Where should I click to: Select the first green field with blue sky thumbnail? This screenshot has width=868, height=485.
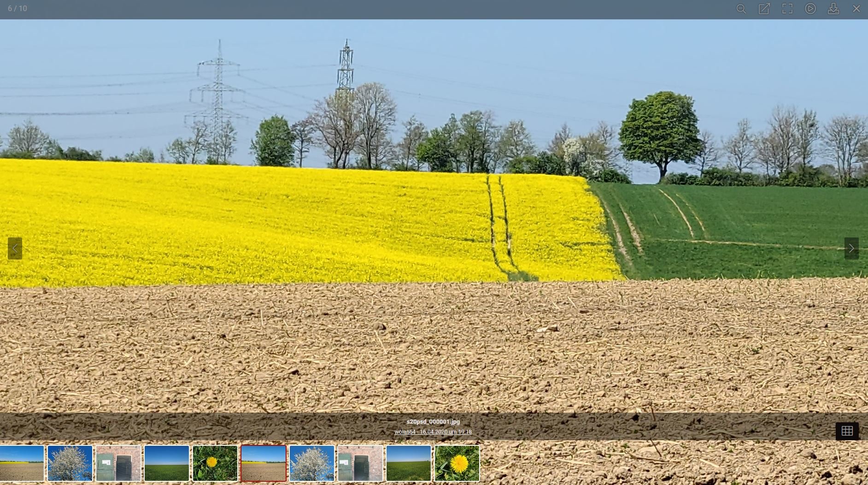[167, 463]
